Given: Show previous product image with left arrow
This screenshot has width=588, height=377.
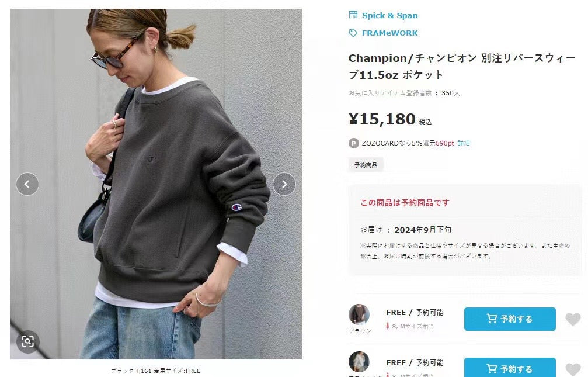Looking at the screenshot, I should 27,184.
